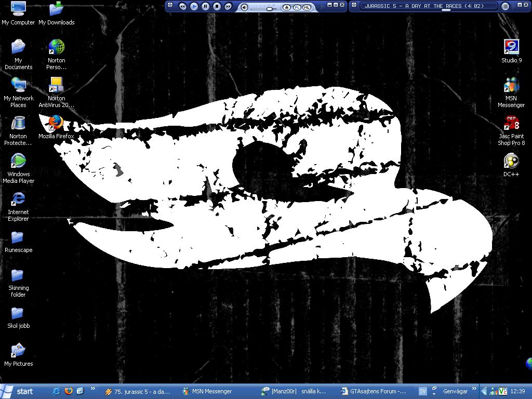Screen dimensions: 532x399
Task: Select the Skinning folder icon
Action: point(18,282)
